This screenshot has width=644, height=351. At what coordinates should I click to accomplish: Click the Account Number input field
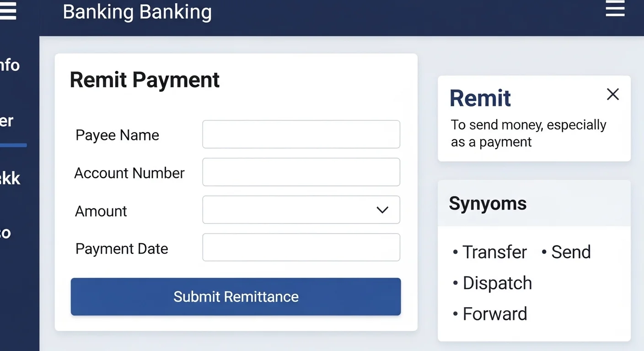pyautogui.click(x=301, y=172)
